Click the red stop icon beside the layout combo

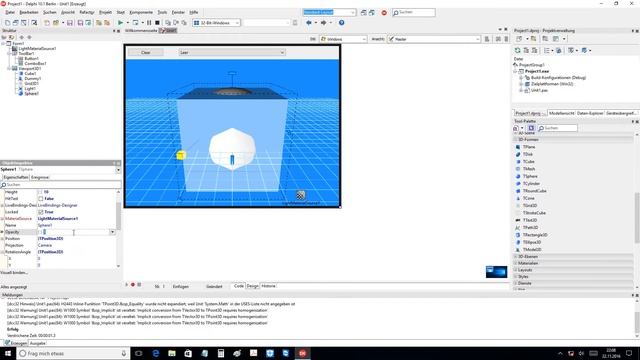pyautogui.click(x=384, y=13)
